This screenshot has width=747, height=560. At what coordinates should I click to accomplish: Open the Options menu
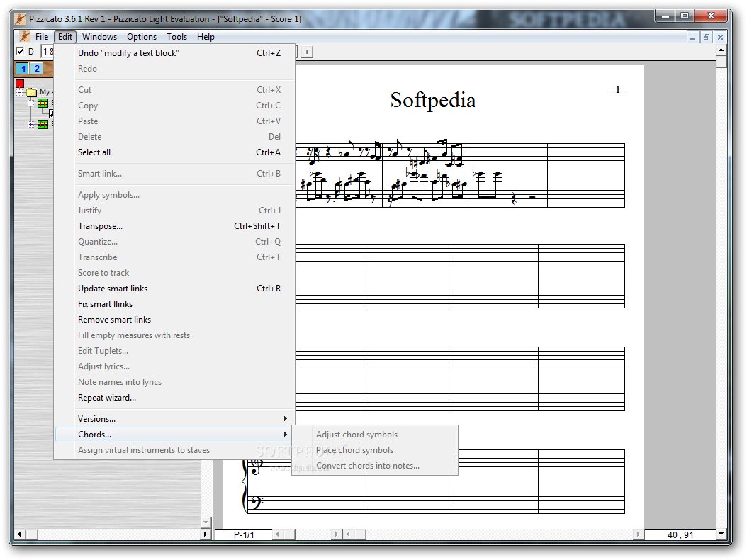tap(142, 37)
